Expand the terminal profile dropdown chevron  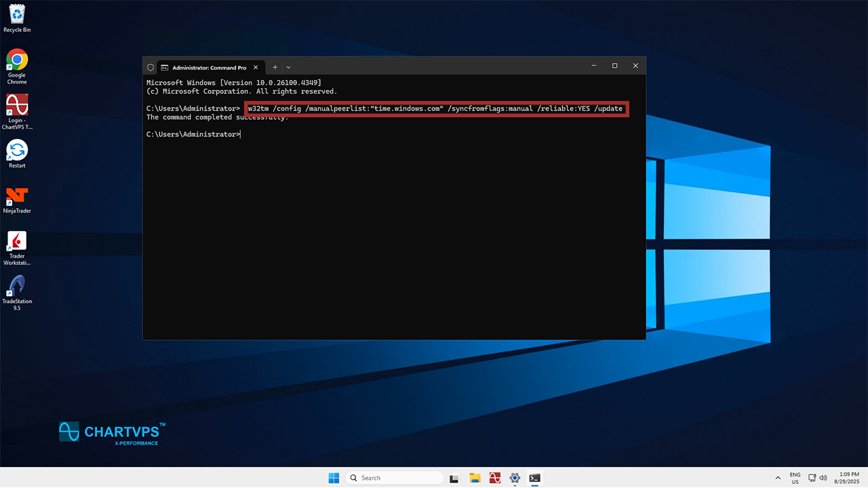tap(288, 67)
